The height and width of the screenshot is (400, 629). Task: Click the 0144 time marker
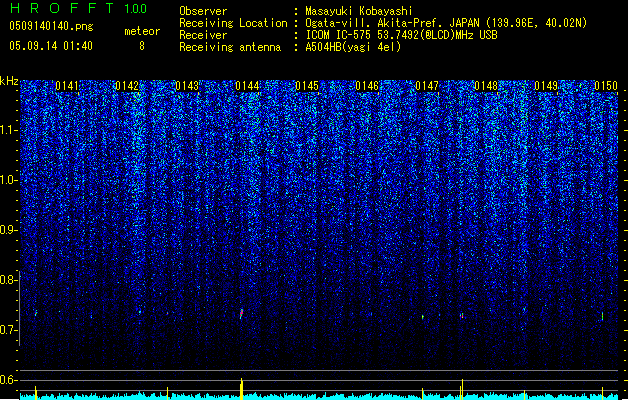[247, 86]
